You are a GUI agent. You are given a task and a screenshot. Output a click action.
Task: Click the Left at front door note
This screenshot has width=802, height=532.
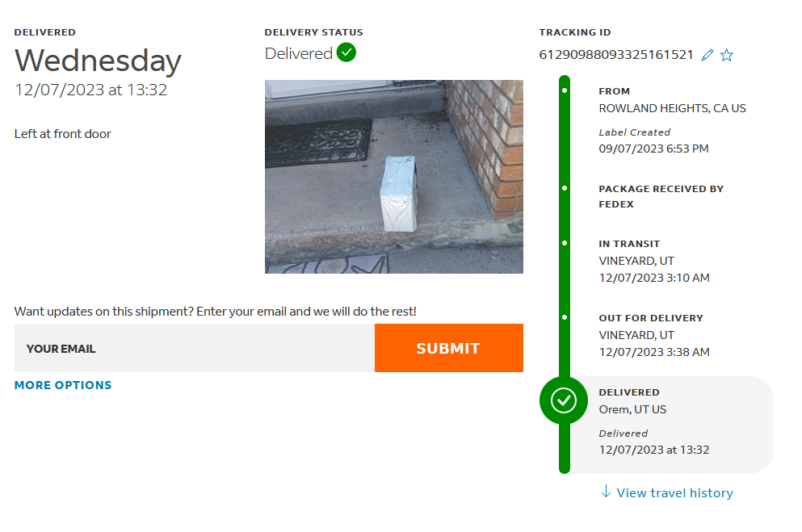[63, 134]
